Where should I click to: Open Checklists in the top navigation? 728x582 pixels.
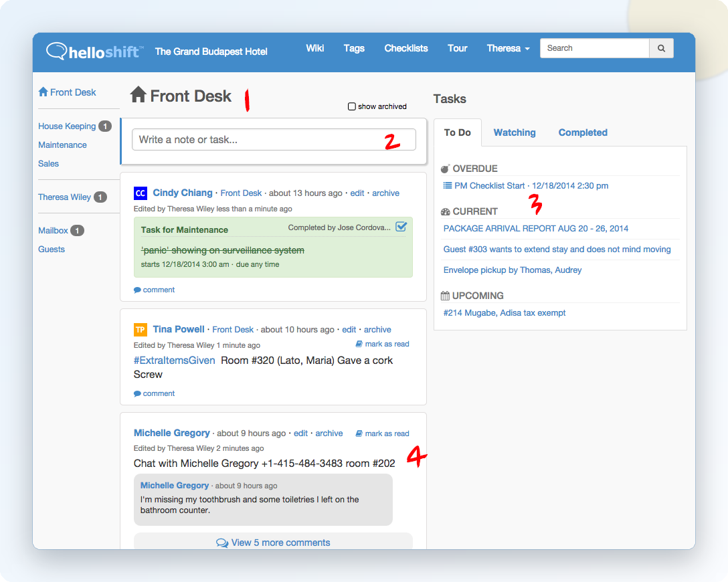tap(405, 48)
